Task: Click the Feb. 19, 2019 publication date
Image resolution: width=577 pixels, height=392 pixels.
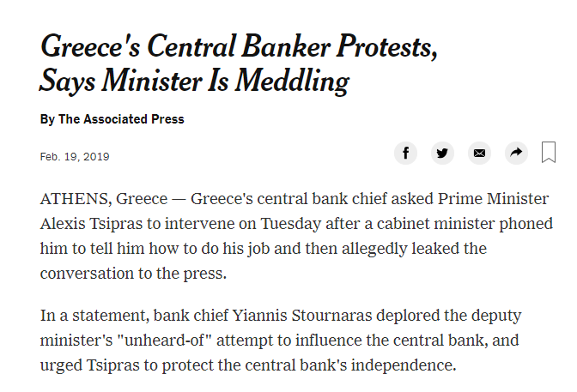Action: tap(75, 157)
